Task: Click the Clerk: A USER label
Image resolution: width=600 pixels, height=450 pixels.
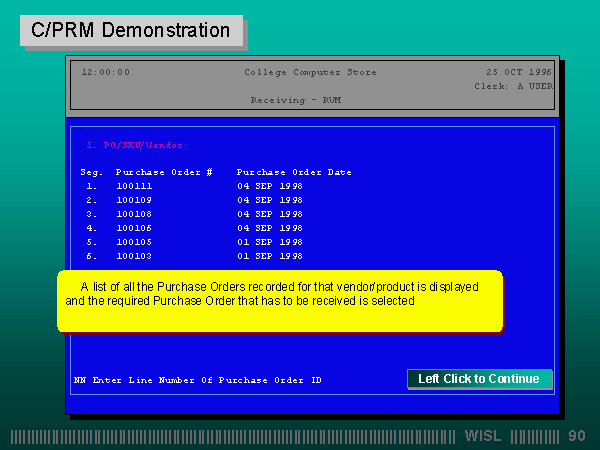Action: pos(513,86)
